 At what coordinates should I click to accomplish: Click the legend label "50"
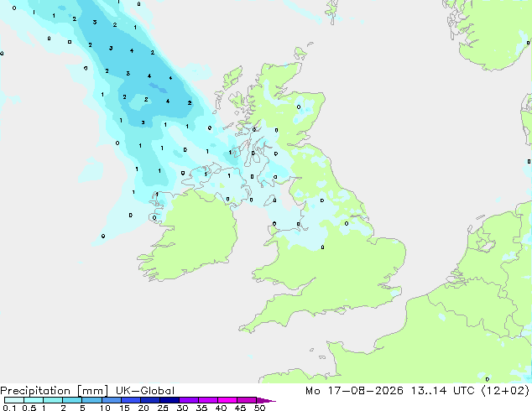[259, 408]
